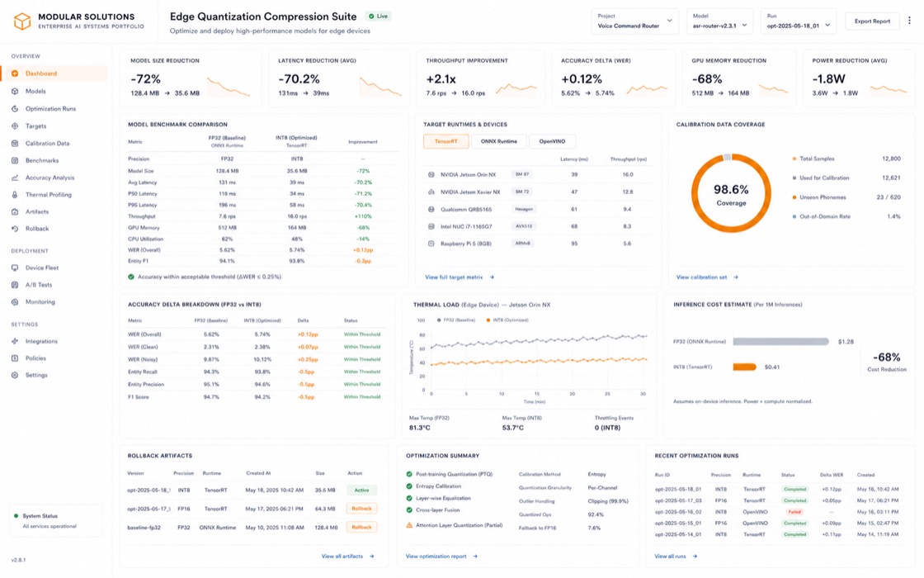Click the Model Size Reduction sparkline
The width and height of the screenshot is (924, 578).
click(228, 88)
